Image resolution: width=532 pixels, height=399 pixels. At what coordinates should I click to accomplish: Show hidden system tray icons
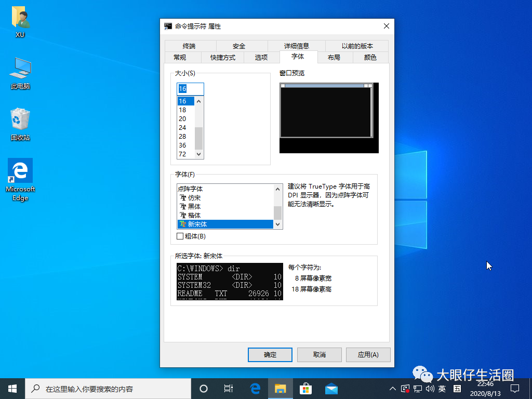click(x=393, y=389)
